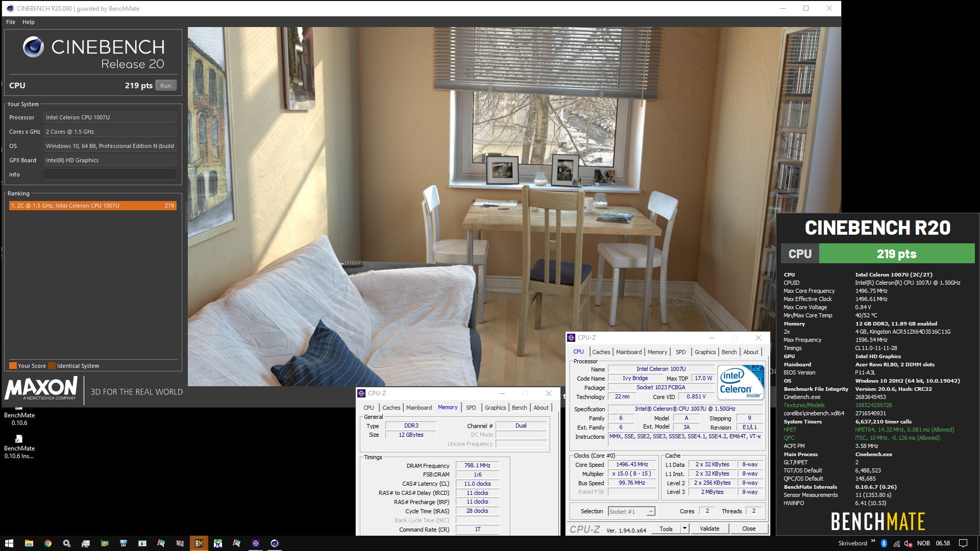Click the BENCHMATE logo in the overlay panel

pos(878,522)
